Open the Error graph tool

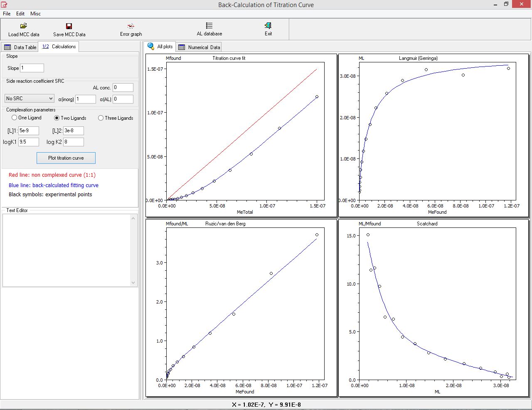(131, 26)
